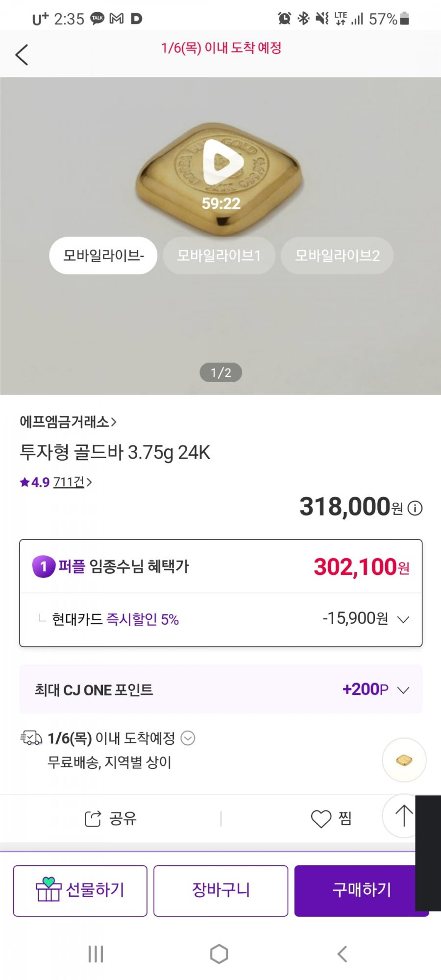Tap Android home navigation button
Image resolution: width=441 pixels, height=980 pixels.
(219, 954)
